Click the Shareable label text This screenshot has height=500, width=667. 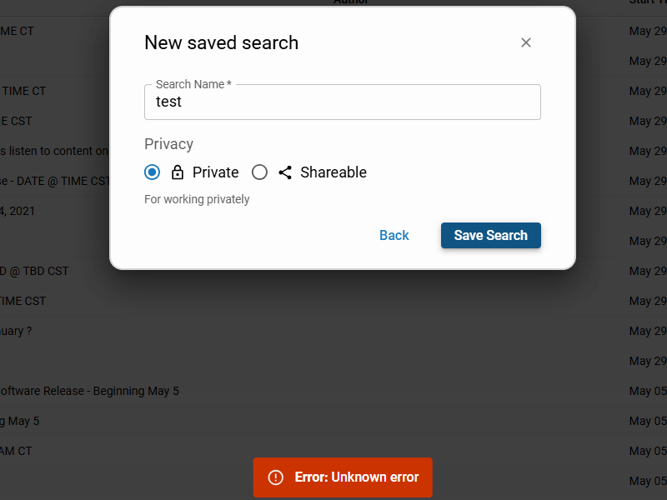[x=333, y=172]
